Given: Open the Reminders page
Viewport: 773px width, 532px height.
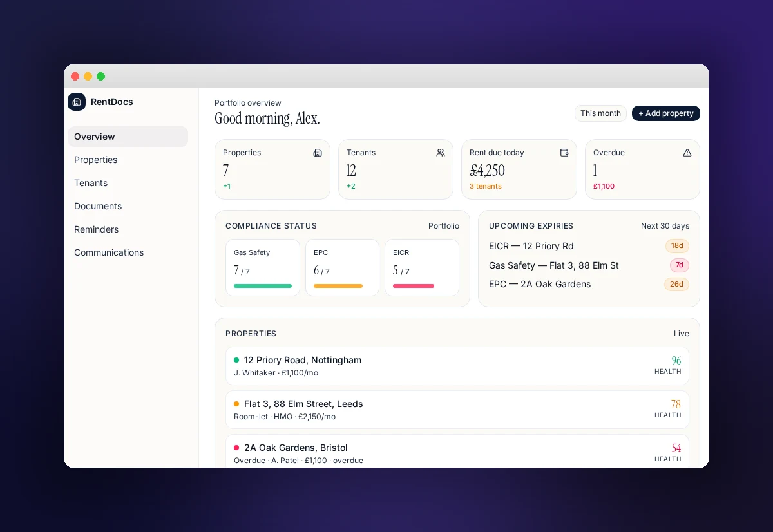Looking at the screenshot, I should [128, 229].
